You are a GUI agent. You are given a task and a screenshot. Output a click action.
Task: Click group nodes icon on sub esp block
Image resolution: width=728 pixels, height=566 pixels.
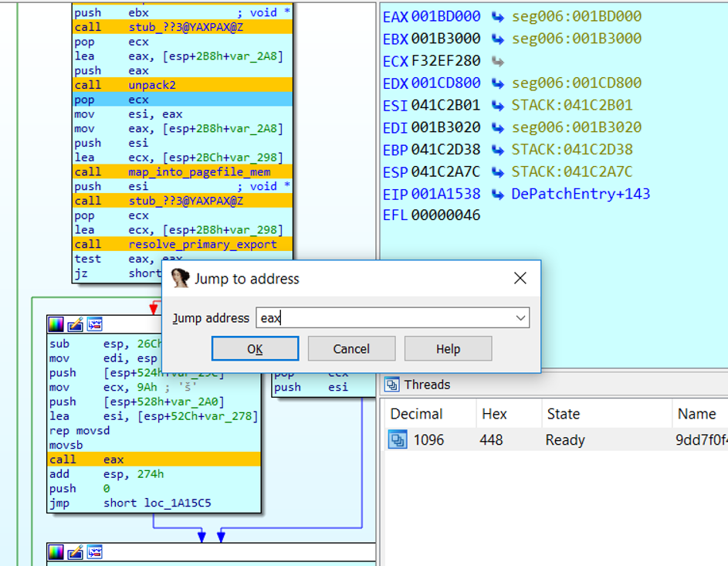pyautogui.click(x=95, y=324)
